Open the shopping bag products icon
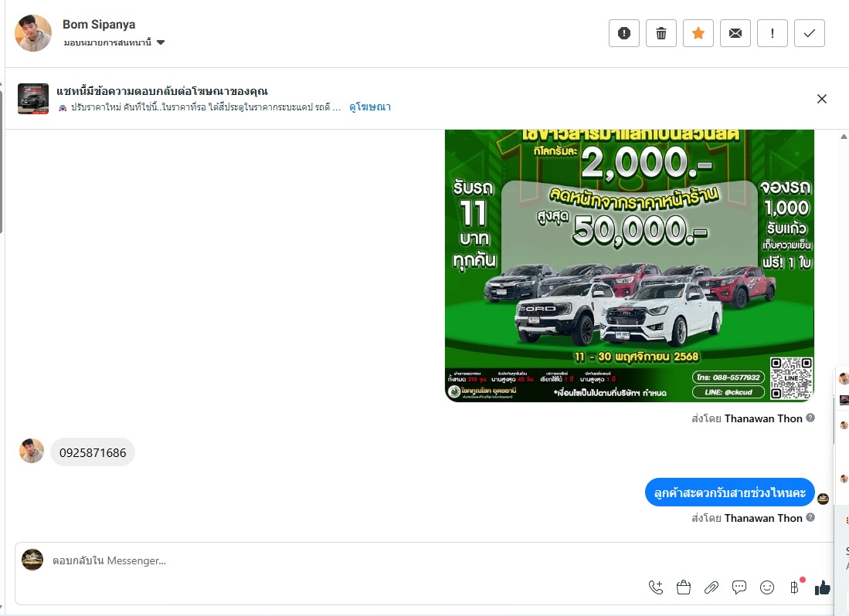This screenshot has width=849, height=616. (x=684, y=587)
